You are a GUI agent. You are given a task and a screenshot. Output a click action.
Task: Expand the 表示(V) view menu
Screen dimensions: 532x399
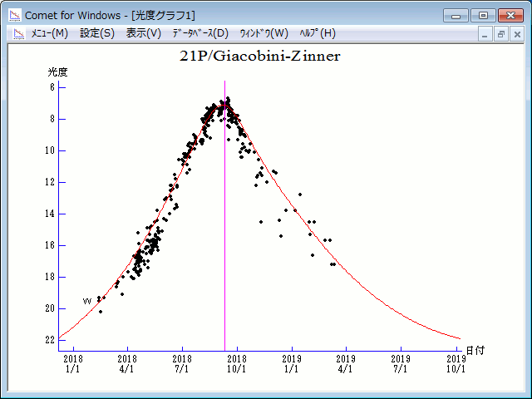(x=143, y=33)
